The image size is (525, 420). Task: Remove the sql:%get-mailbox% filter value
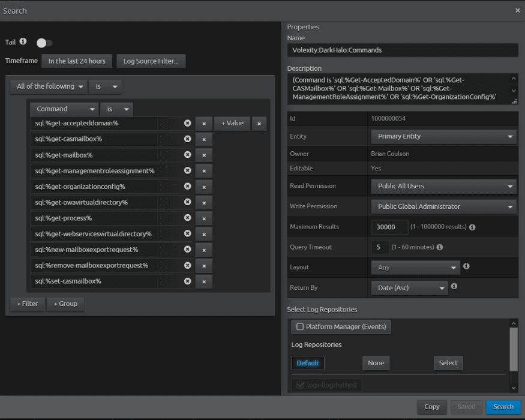pyautogui.click(x=188, y=155)
